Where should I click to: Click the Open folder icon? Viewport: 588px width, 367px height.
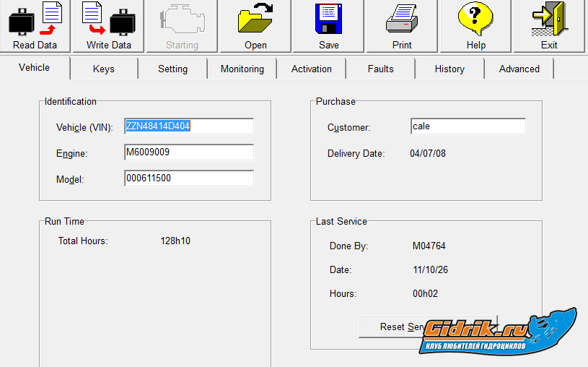coord(255,20)
